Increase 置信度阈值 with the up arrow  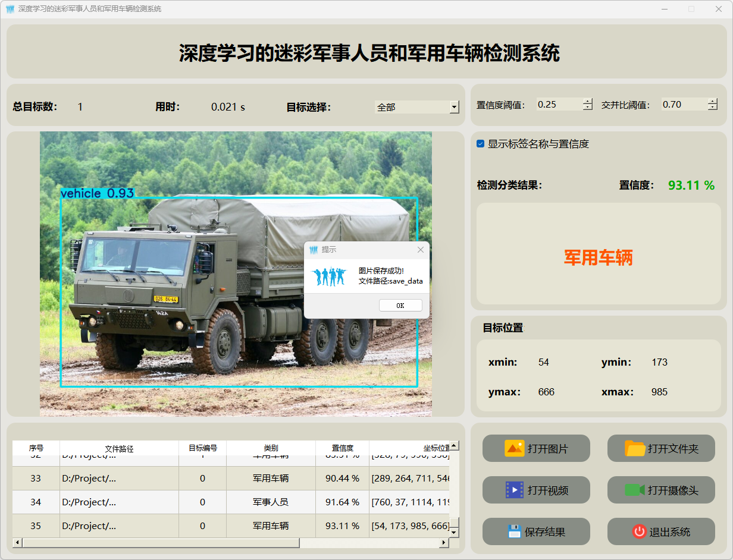coord(588,101)
